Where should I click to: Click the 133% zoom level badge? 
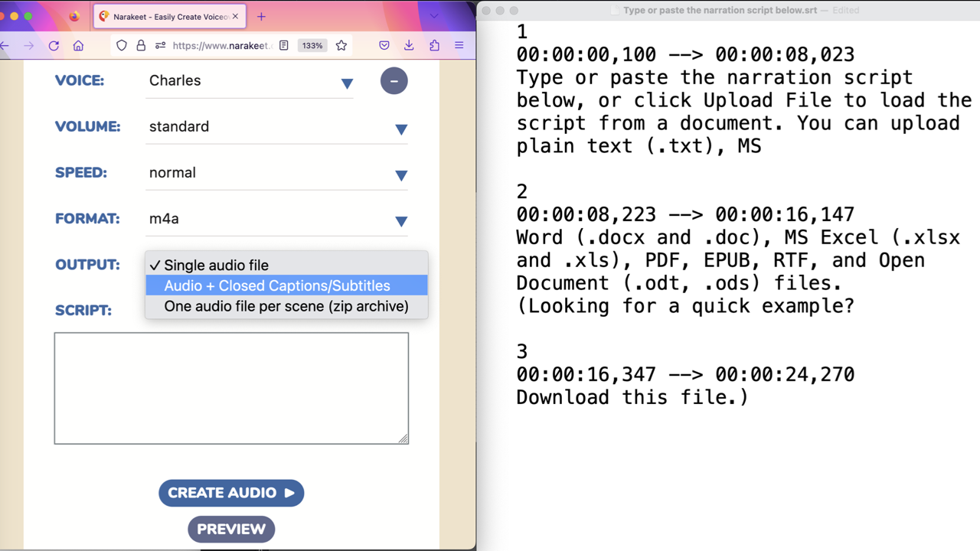coord(312,45)
